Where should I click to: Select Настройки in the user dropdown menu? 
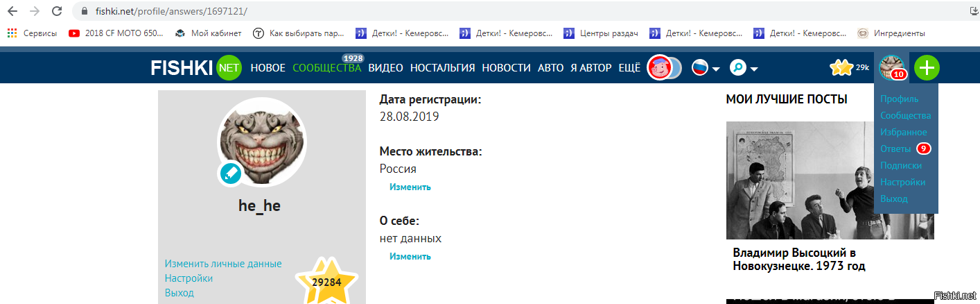point(902,183)
